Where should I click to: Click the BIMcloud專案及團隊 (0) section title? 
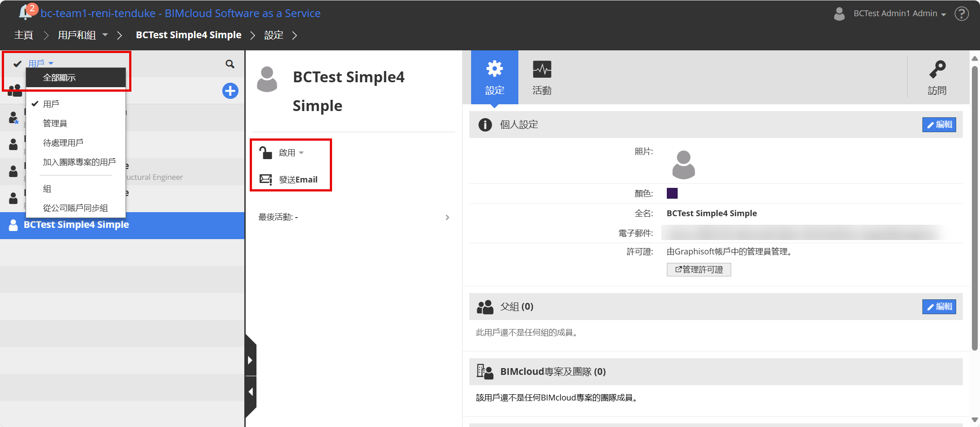click(x=553, y=372)
